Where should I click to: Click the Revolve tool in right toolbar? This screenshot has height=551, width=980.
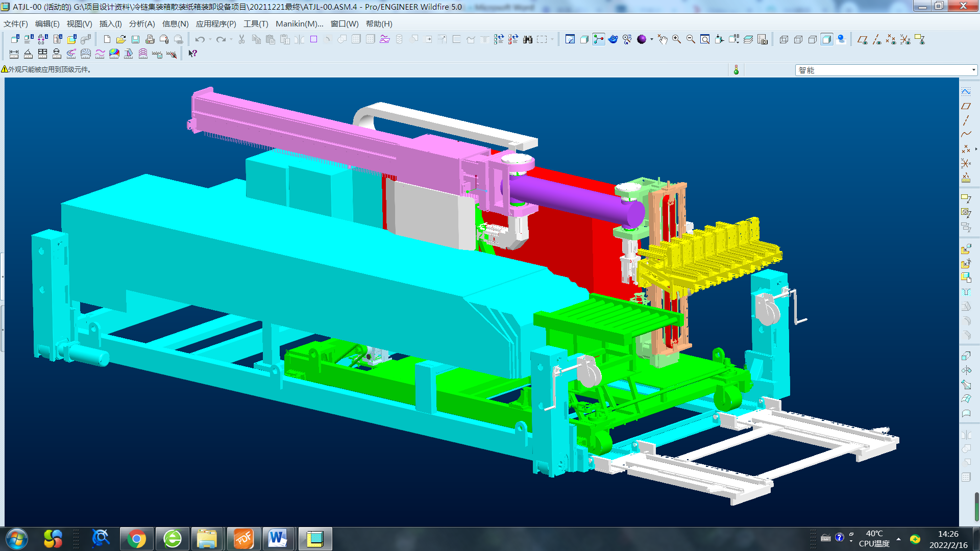click(966, 370)
